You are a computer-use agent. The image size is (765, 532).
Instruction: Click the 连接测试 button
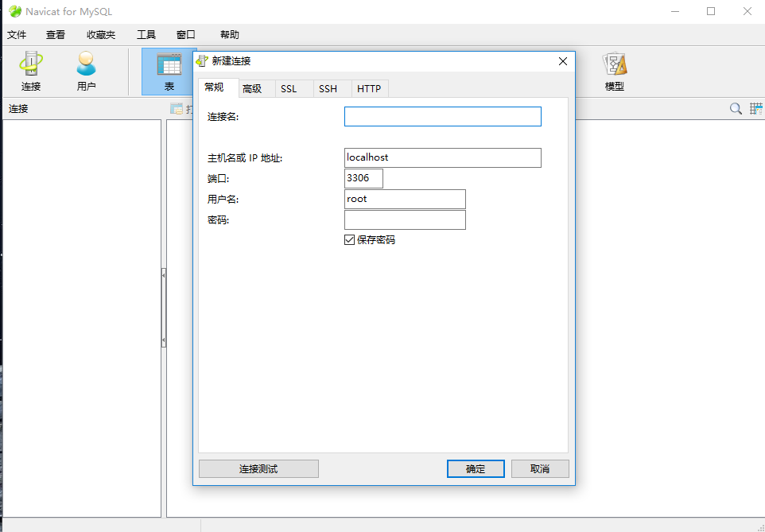pyautogui.click(x=258, y=468)
